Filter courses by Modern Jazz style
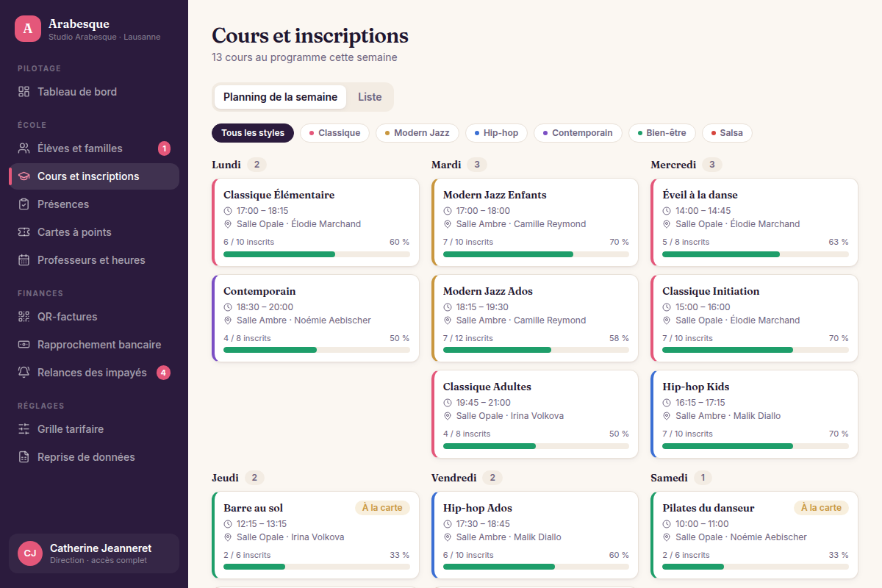 click(417, 133)
